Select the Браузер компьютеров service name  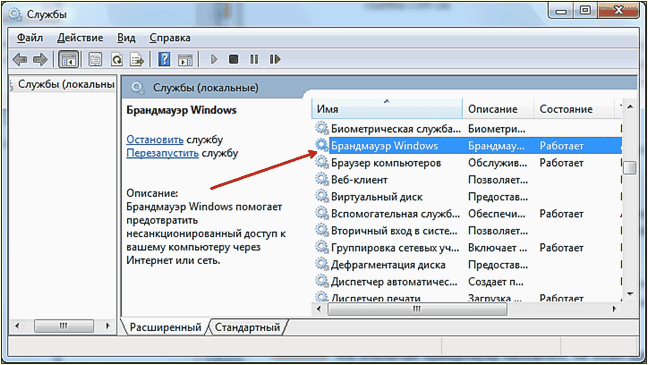[386, 162]
